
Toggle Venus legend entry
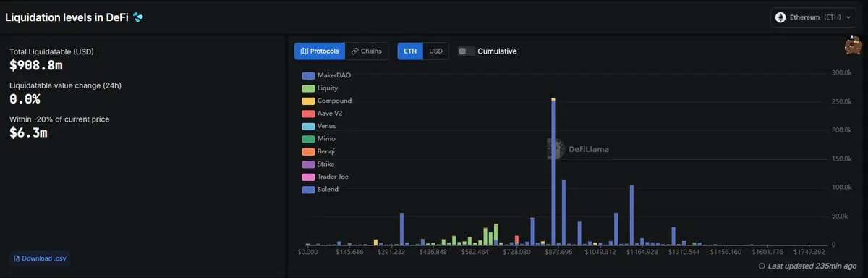coord(319,126)
